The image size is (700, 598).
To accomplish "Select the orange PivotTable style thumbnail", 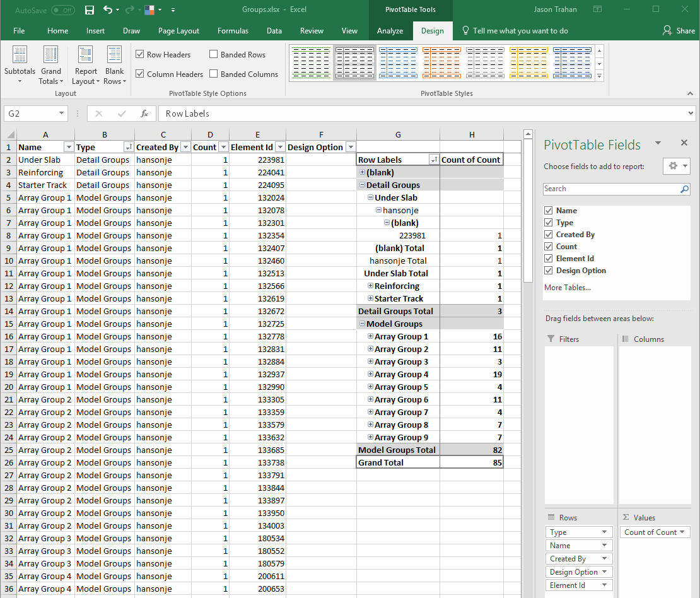I will [x=441, y=63].
